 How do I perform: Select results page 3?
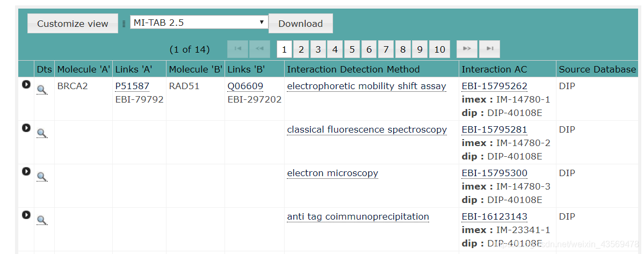point(318,49)
